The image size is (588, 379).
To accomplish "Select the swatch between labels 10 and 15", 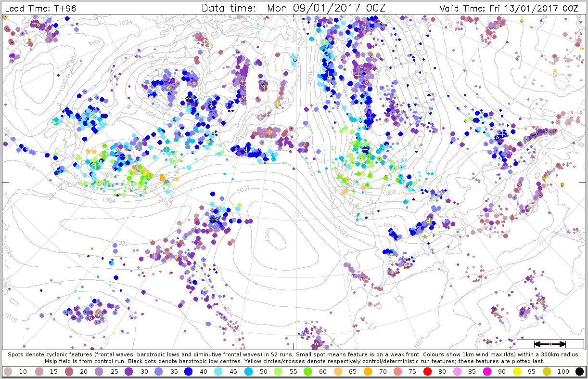I will tap(38, 371).
